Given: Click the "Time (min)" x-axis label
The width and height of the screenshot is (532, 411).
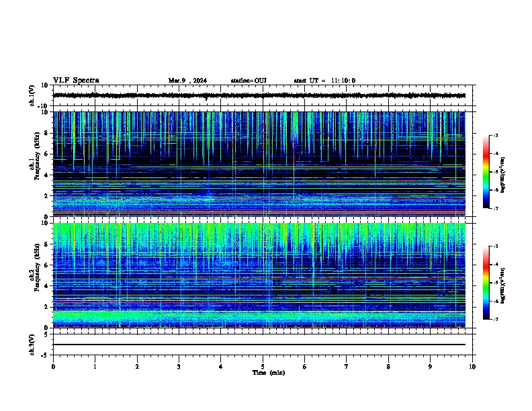Looking at the screenshot, I should (x=269, y=373).
